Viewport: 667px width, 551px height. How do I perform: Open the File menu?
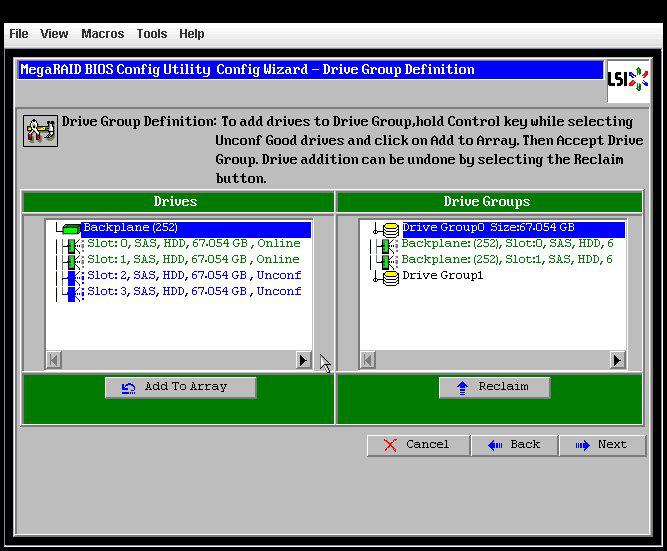(18, 33)
